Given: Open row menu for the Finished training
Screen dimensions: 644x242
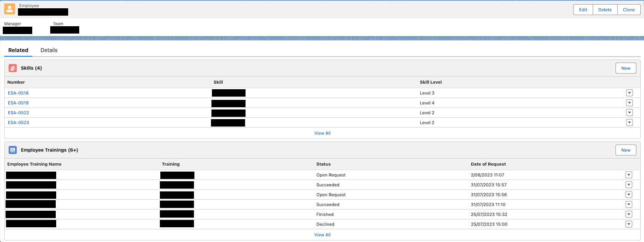Looking at the screenshot, I should 629,214.
